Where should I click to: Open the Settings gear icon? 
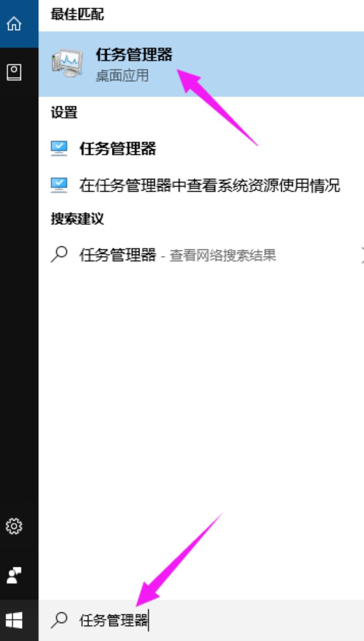click(14, 527)
